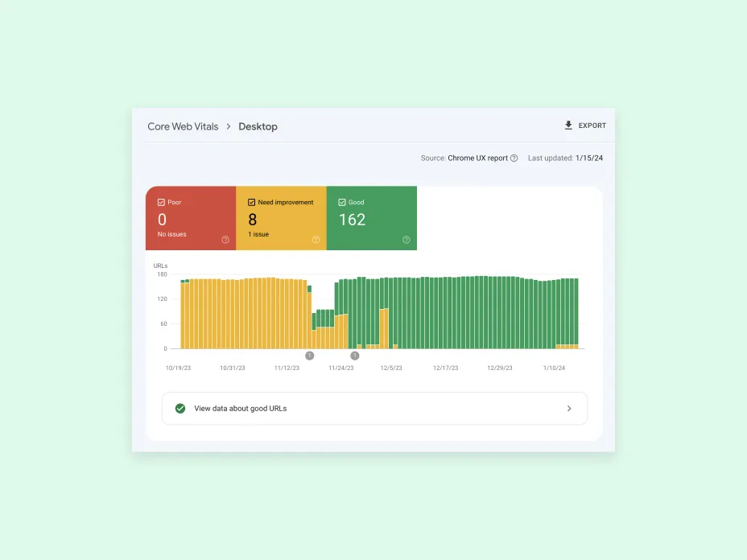Select the first gray issue marker under the chart
The height and width of the screenshot is (560, 747).
tap(311, 355)
